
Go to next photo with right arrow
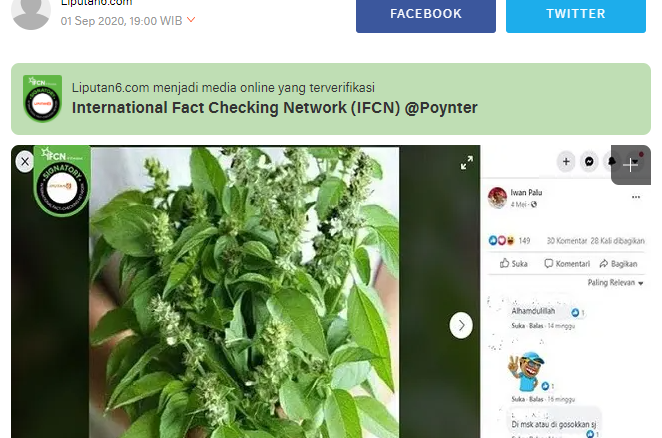tap(461, 325)
